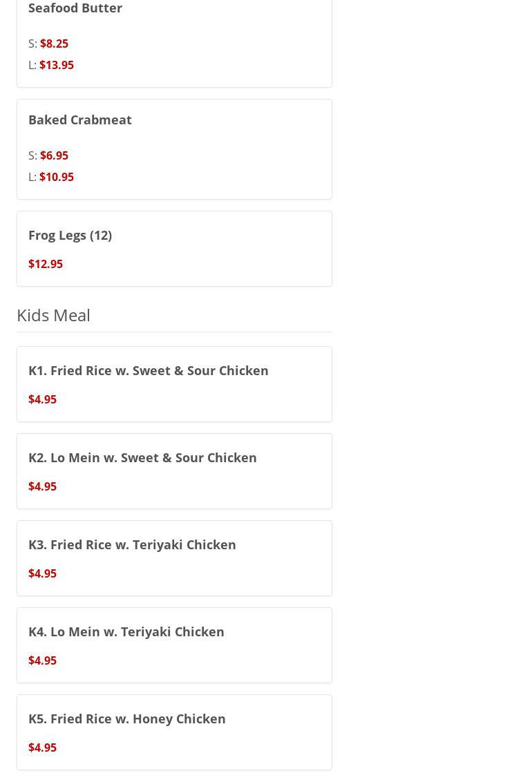The width and height of the screenshot is (532, 780).
Task: Click the $4.95 price under K3
Action: [42, 573]
